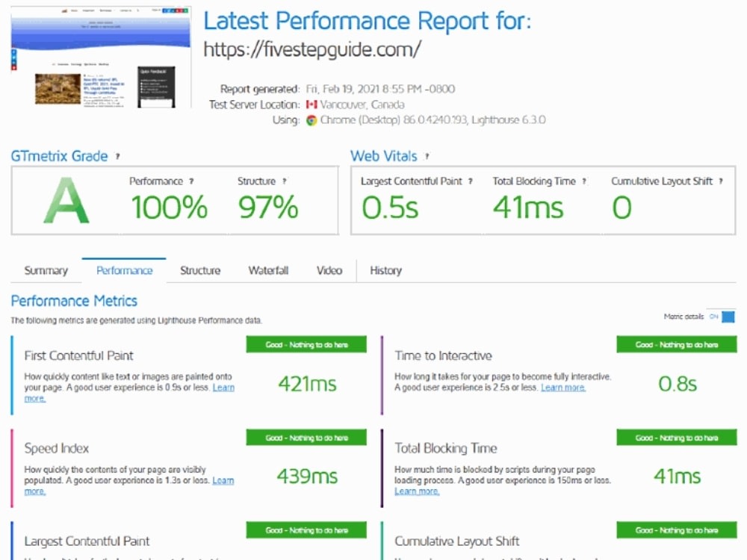Click Learn more link under Time to Interactive
747x560 pixels.
pos(563,388)
